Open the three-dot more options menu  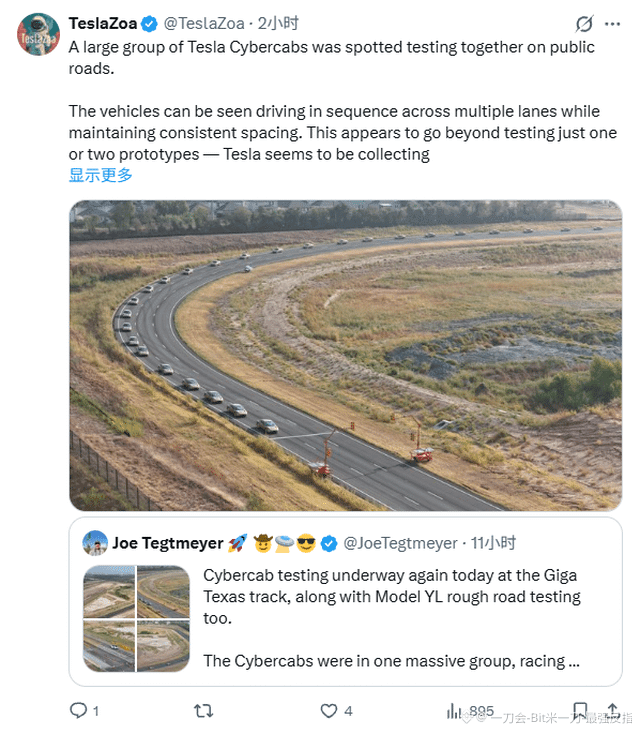(x=612, y=24)
